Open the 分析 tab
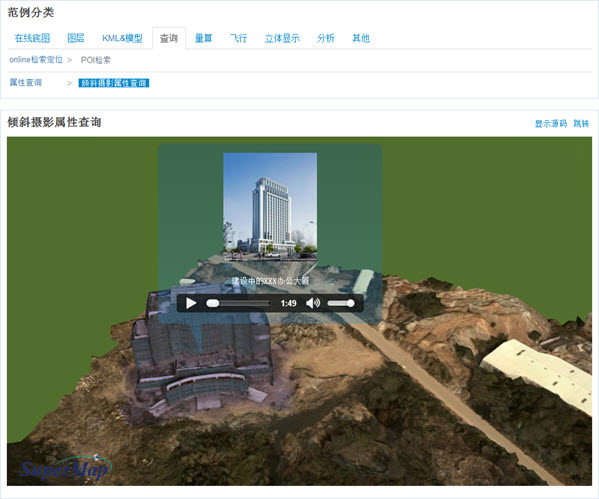Image resolution: width=599 pixels, height=499 pixels. pyautogui.click(x=325, y=38)
